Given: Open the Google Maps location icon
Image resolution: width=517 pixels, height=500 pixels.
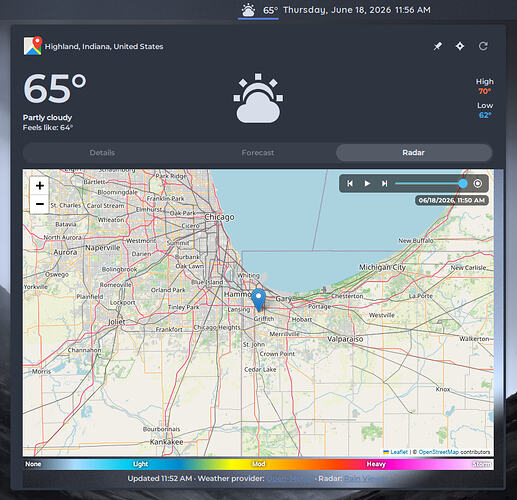Looking at the screenshot, I should (x=33, y=46).
